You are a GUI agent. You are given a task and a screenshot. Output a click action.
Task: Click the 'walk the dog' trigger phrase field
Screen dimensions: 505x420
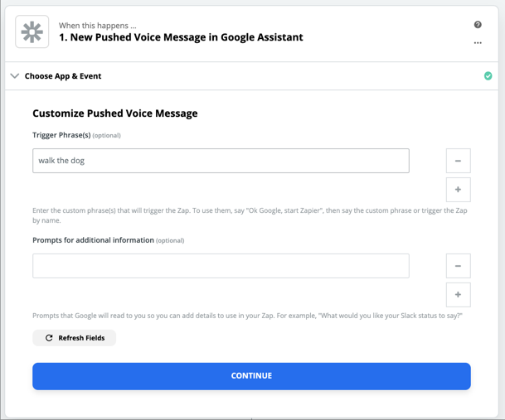(221, 161)
